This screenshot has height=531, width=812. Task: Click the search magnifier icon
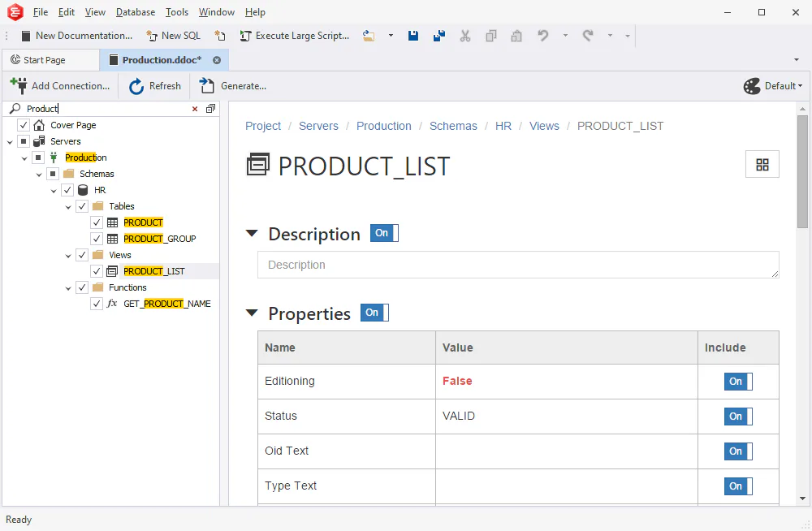pos(15,108)
